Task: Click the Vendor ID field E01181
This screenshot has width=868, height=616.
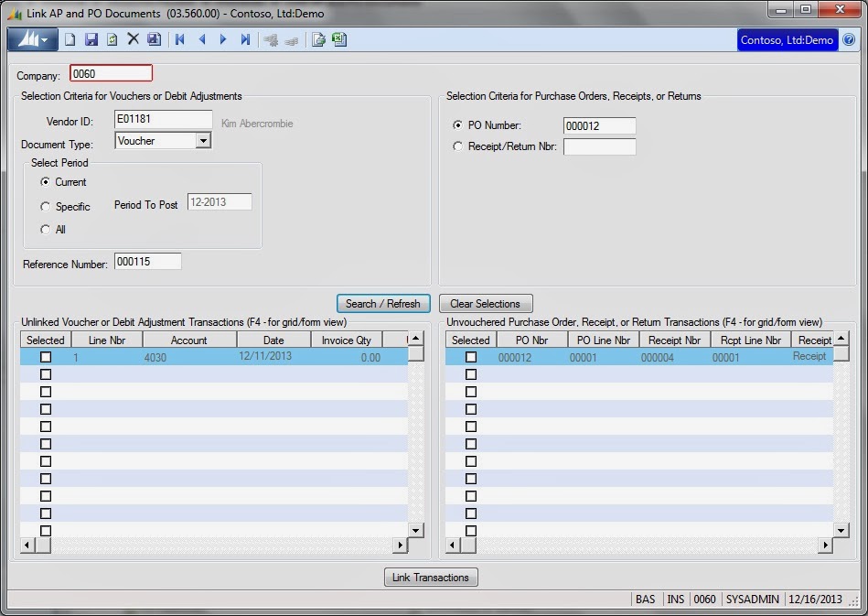Action: tap(163, 119)
